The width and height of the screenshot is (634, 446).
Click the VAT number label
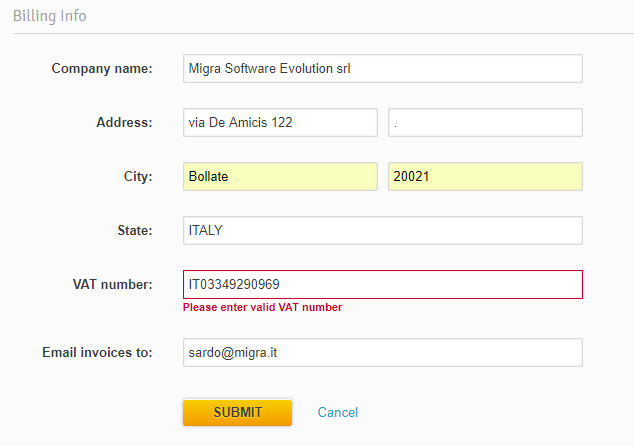click(112, 285)
